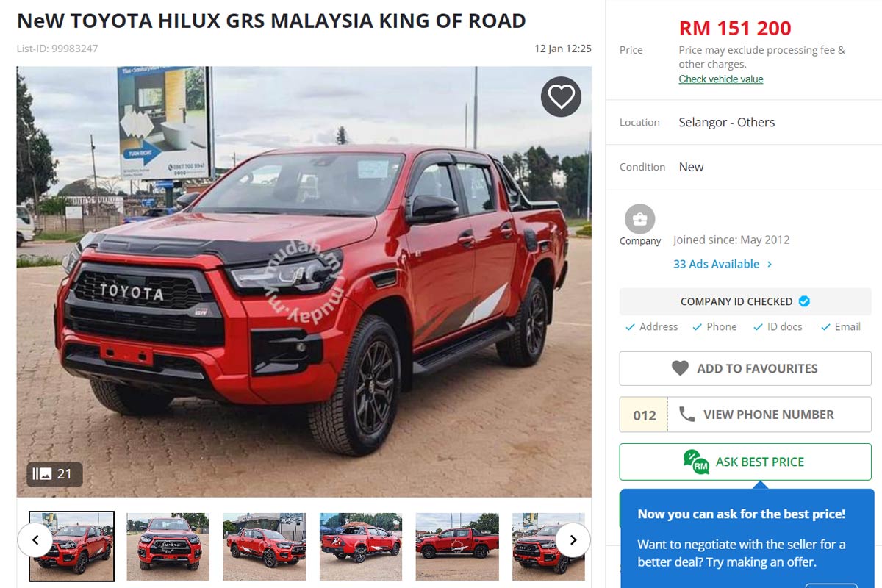The height and width of the screenshot is (588, 882).
Task: Show the next thumbnails with the right arrow
Action: click(573, 540)
